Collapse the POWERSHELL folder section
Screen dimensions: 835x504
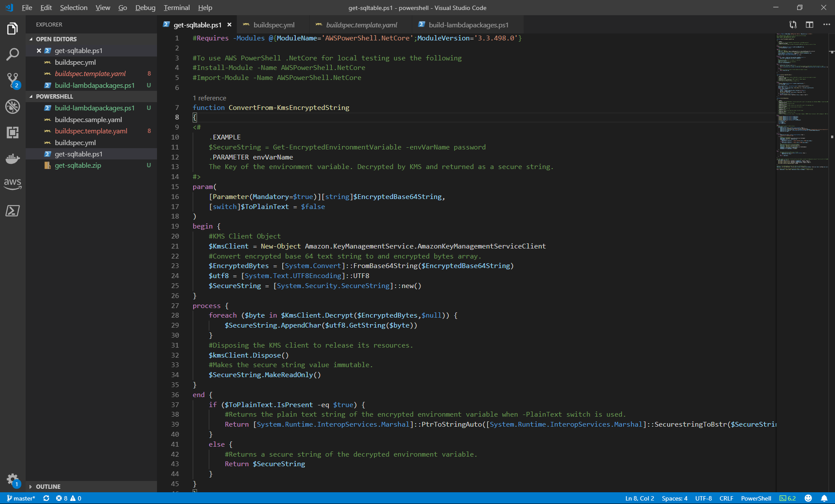pos(54,96)
